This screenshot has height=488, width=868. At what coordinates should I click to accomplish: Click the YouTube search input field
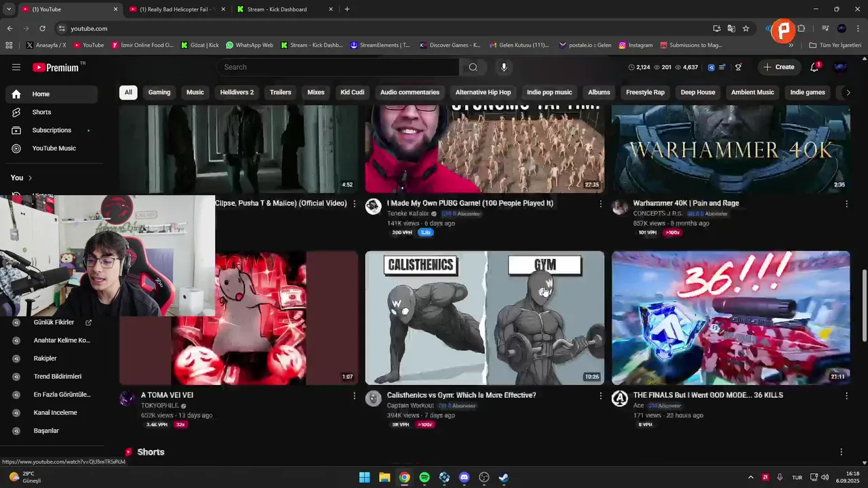click(x=338, y=67)
